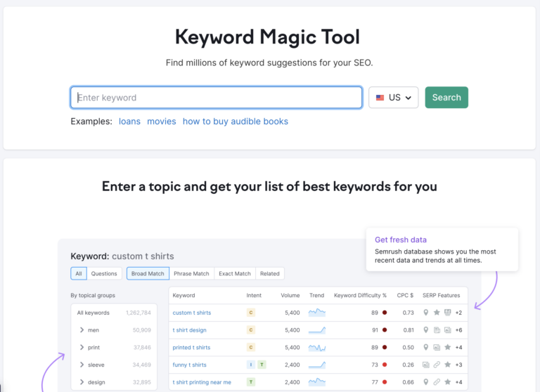Click Commercial intent badge for printed t shirts
The image size is (540, 392).
[x=251, y=347]
